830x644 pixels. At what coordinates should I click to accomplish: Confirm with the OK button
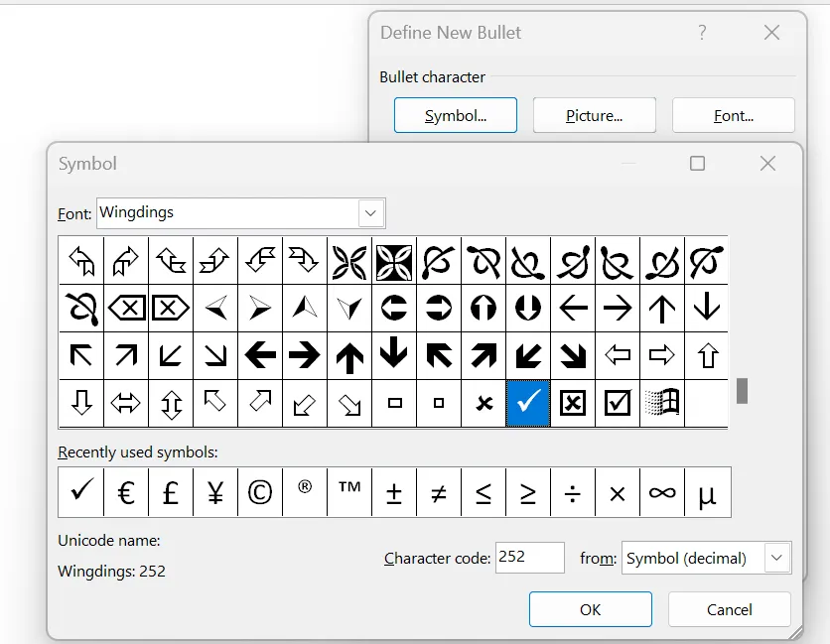pos(590,609)
